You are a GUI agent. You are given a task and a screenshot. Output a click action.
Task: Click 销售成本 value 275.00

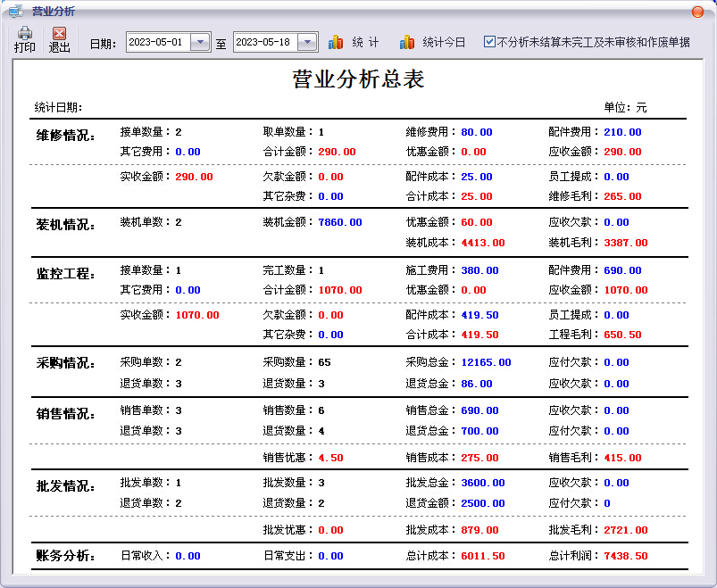479,458
